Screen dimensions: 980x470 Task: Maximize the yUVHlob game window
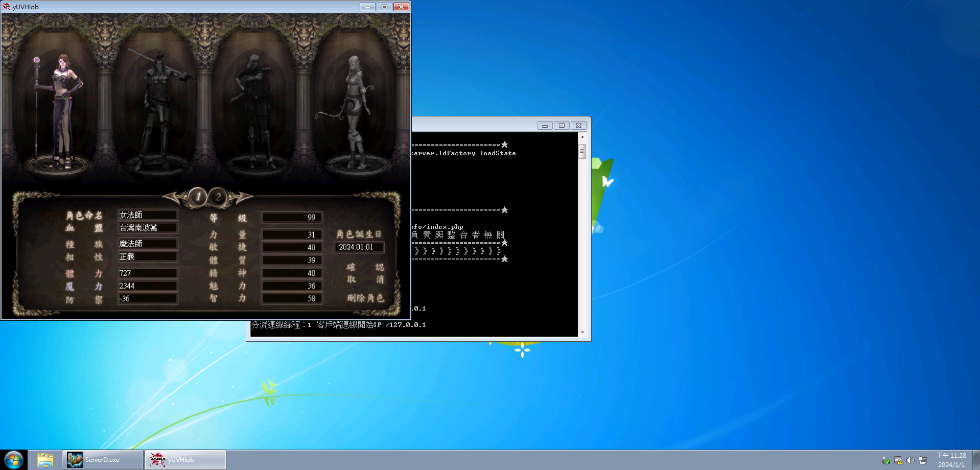point(384,7)
